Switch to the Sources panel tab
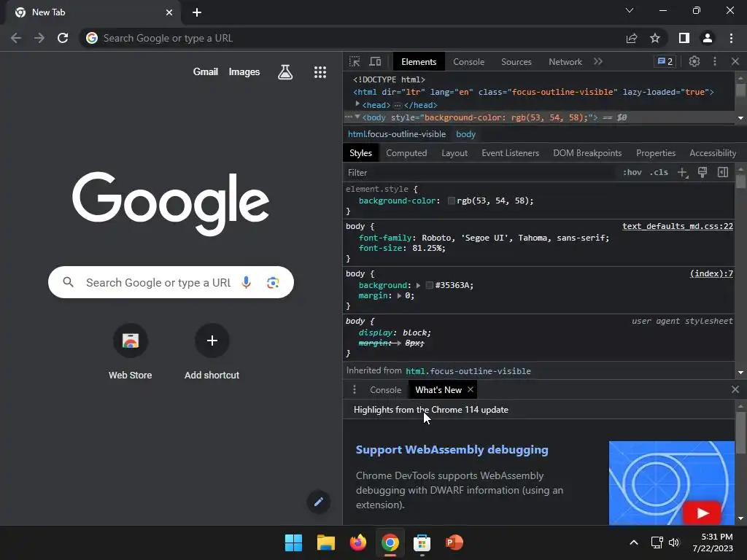The width and height of the screenshot is (747, 560). coord(516,62)
